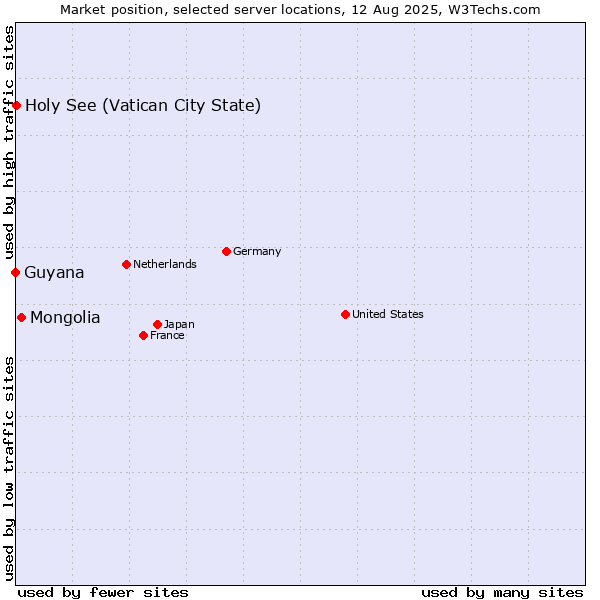Viewport: 600px width, 600px height.
Task: Select the United States marker
Action: pyautogui.click(x=346, y=315)
